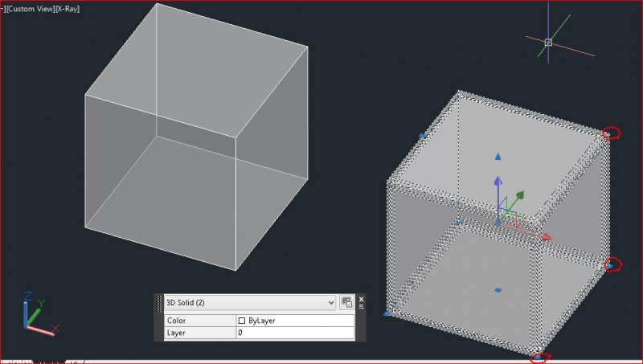Viewport: 643px width, 364px height.
Task: Click the ByLayer color value field
Action: click(x=295, y=321)
